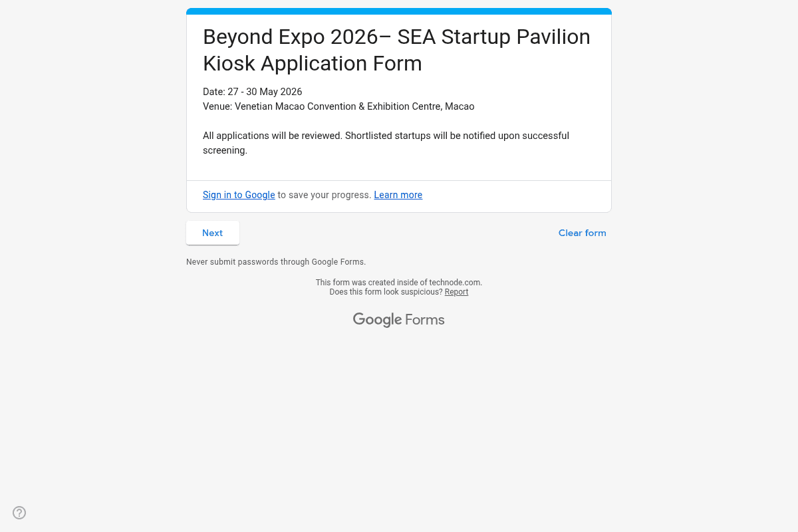798x532 pixels.
Task: Click the Google logo in the footer
Action: pos(377,320)
